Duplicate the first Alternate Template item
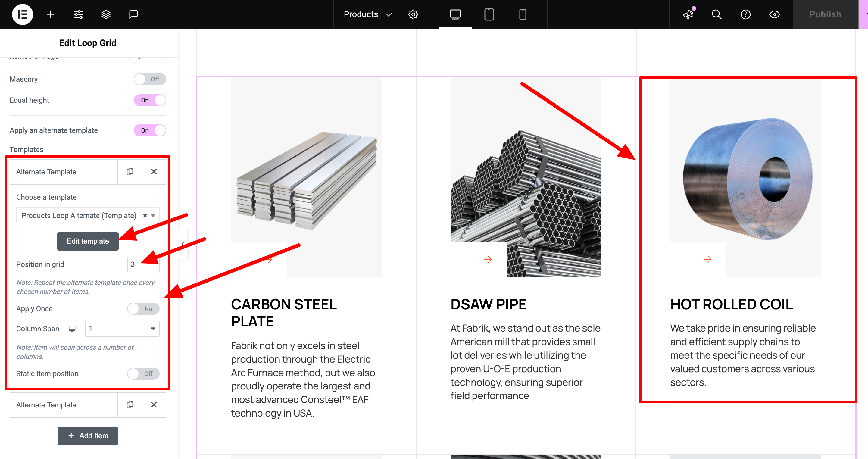 click(130, 172)
